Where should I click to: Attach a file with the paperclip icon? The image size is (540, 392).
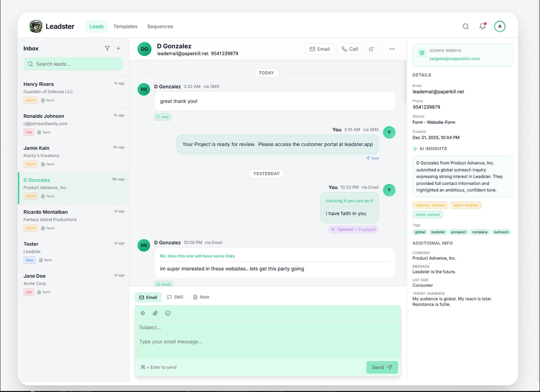(155, 313)
